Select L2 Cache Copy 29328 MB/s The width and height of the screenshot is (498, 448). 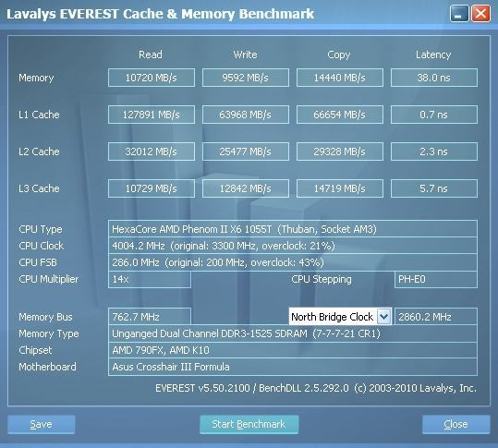(340, 151)
